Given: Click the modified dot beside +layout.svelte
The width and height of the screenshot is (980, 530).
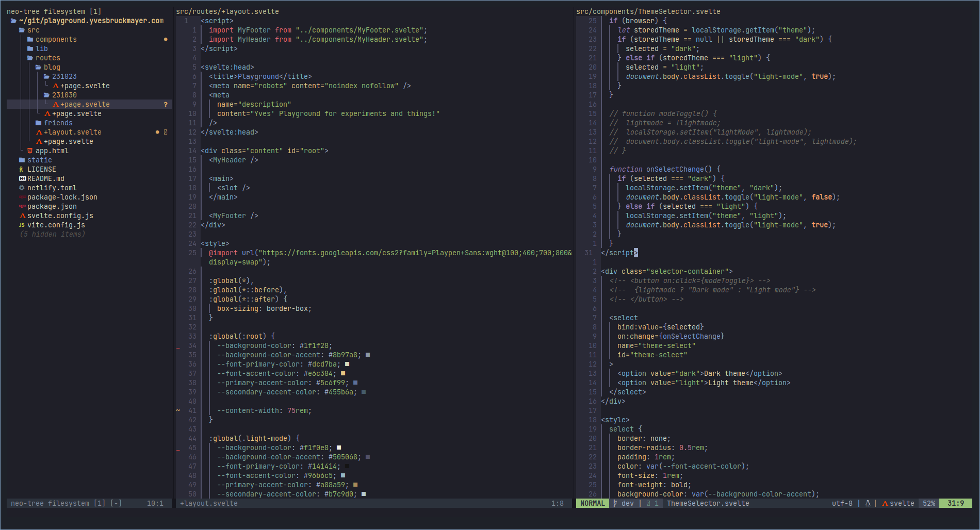Looking at the screenshot, I should tap(157, 132).
